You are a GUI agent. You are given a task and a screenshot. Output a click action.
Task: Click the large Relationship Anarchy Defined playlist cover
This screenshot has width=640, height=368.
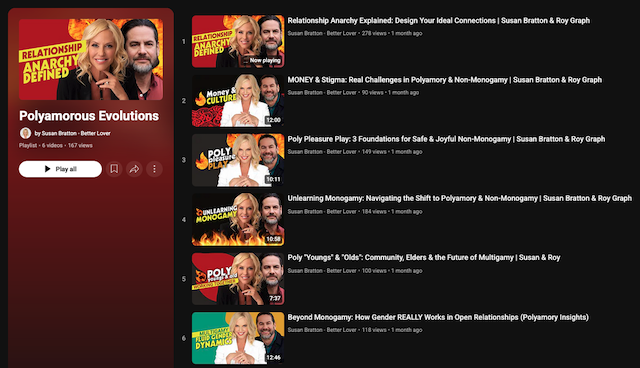tap(91, 59)
